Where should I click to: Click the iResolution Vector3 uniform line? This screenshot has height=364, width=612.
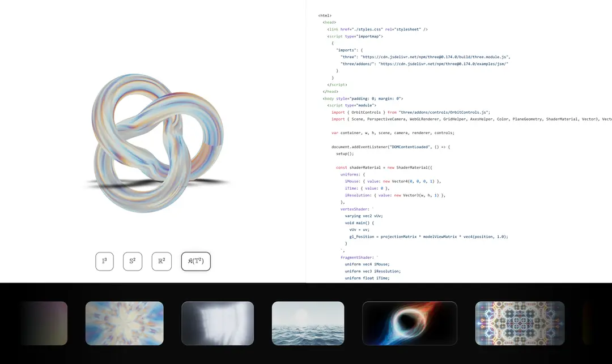(396, 195)
